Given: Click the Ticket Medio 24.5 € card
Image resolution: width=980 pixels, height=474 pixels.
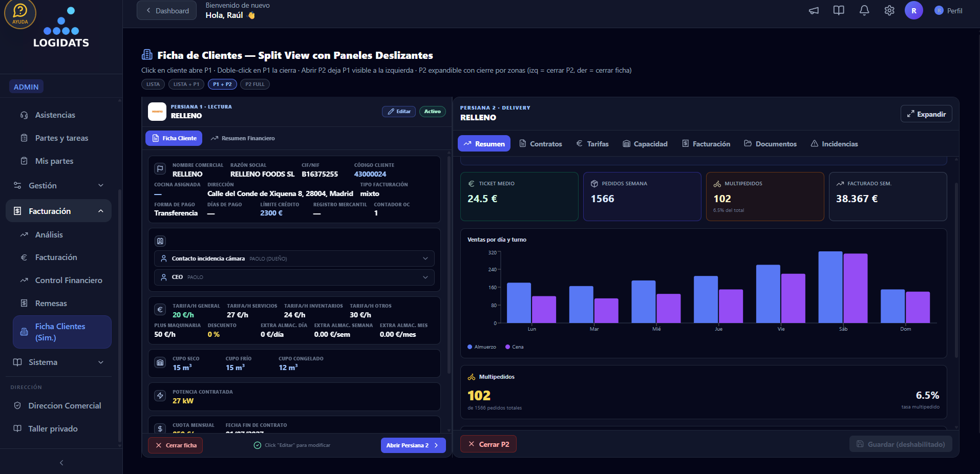Looking at the screenshot, I should [x=519, y=197].
